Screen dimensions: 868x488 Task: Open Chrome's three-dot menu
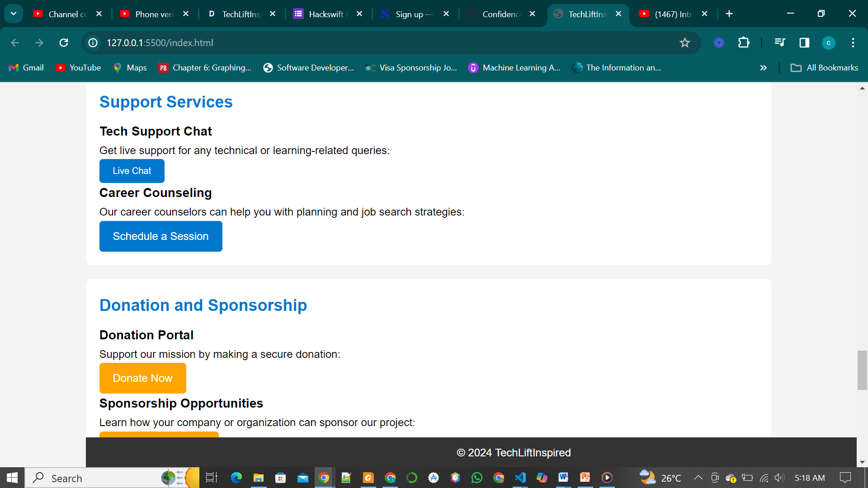click(853, 42)
